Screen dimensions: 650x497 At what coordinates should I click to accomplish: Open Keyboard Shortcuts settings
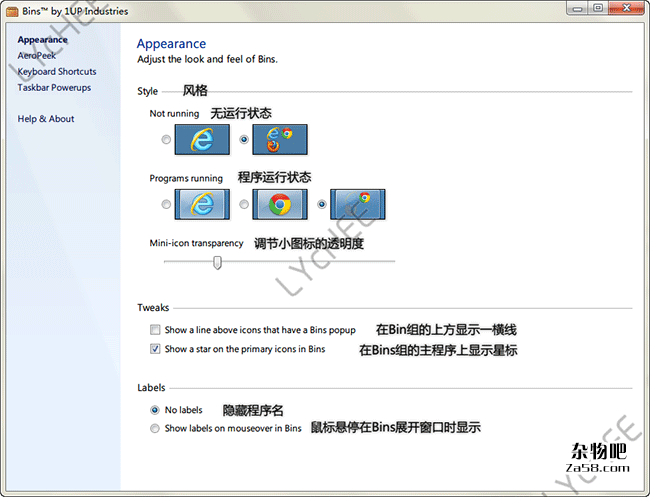(57, 72)
